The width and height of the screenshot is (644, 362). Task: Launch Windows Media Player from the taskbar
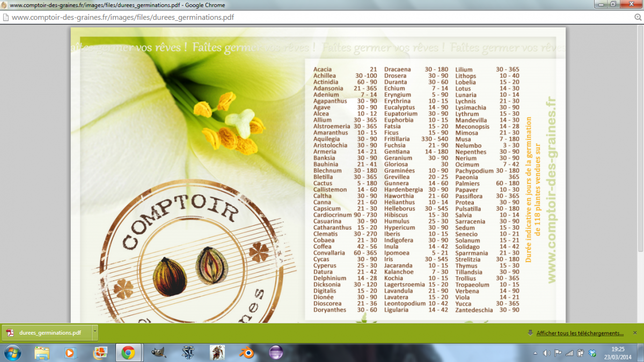(70, 352)
